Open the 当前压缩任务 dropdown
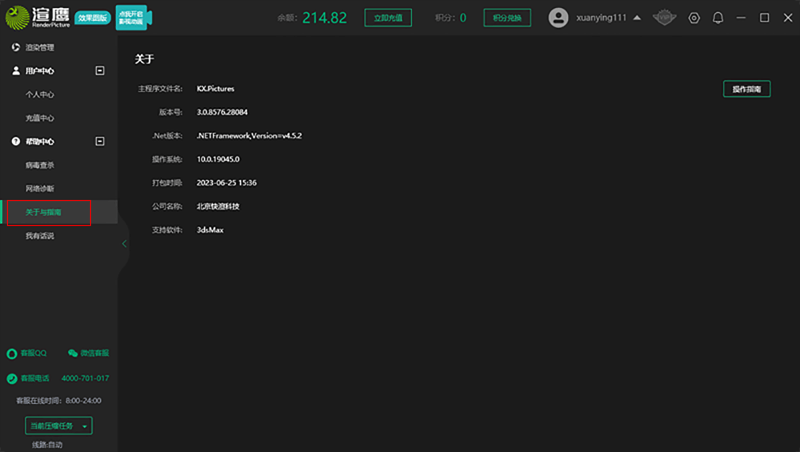The image size is (800, 452). (58, 426)
